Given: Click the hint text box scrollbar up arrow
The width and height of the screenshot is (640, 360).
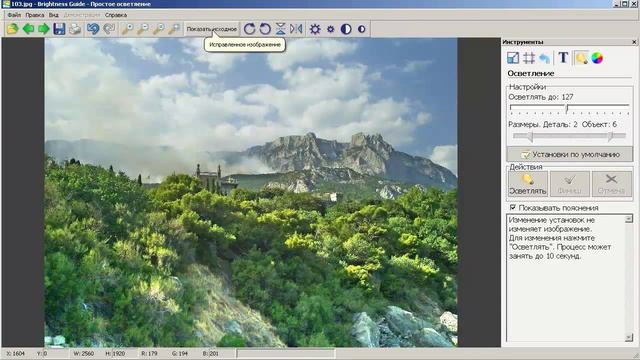Looking at the screenshot, I should click(x=629, y=218).
